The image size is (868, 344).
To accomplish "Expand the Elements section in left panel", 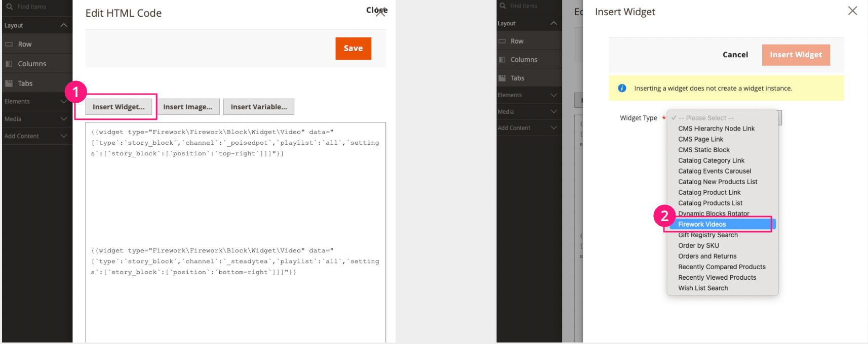I will point(63,101).
